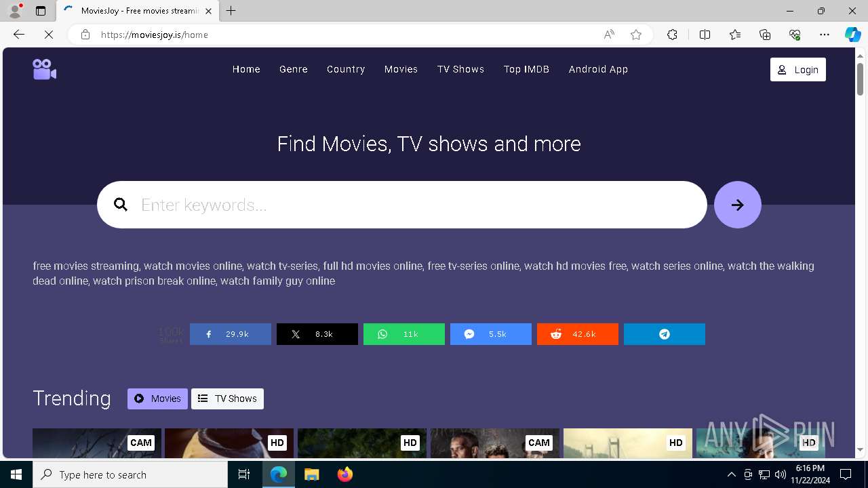Share on Messenger 5.5k button
The height and width of the screenshot is (488, 868).
(x=491, y=334)
